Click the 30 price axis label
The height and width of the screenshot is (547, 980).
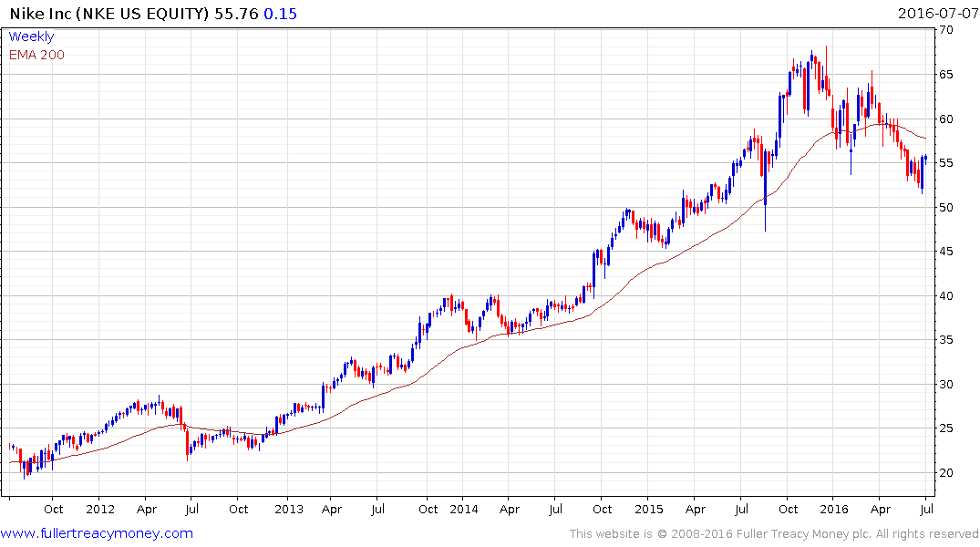pyautogui.click(x=945, y=384)
